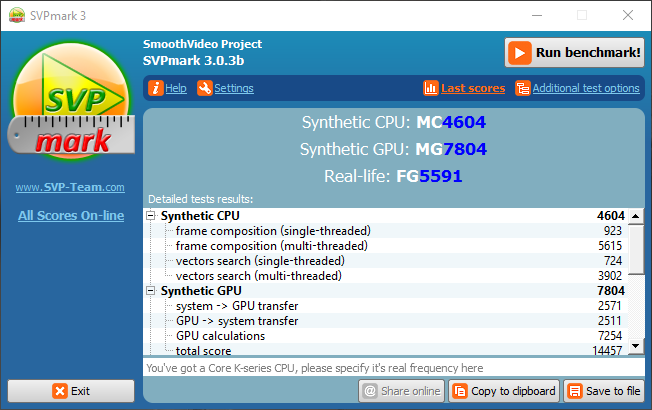The height and width of the screenshot is (410, 652).
Task: Click the Help info icon
Action: coord(156,88)
